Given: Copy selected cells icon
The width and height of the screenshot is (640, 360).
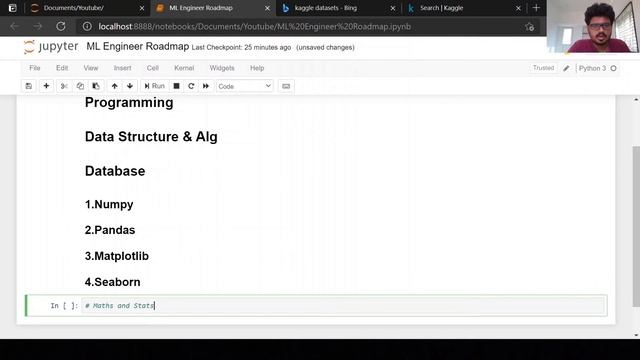Looking at the screenshot, I should [80, 86].
